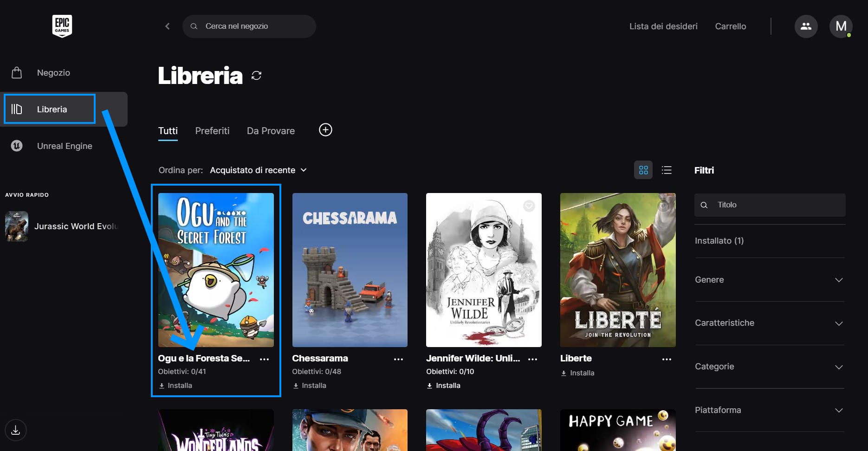Open the Jennifer Wilde cover art
The width and height of the screenshot is (868, 451).
484,270
